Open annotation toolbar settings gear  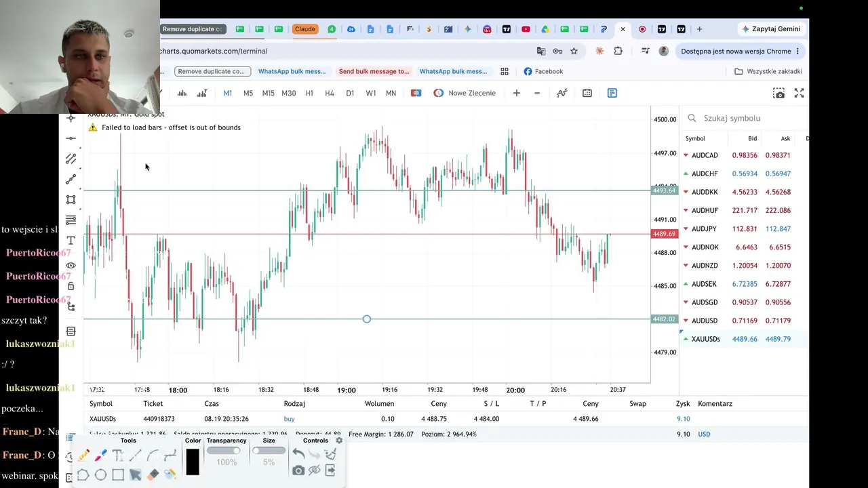point(339,441)
